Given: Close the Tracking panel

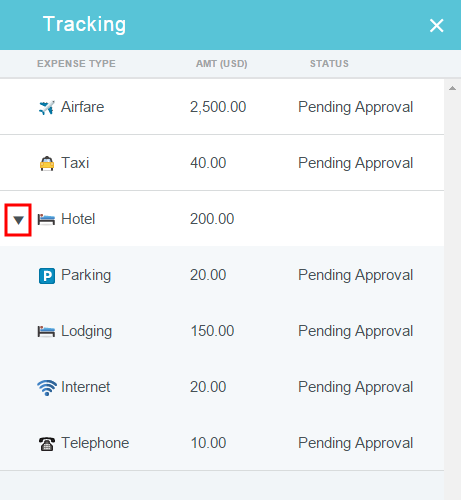Looking at the screenshot, I should (436, 25).
